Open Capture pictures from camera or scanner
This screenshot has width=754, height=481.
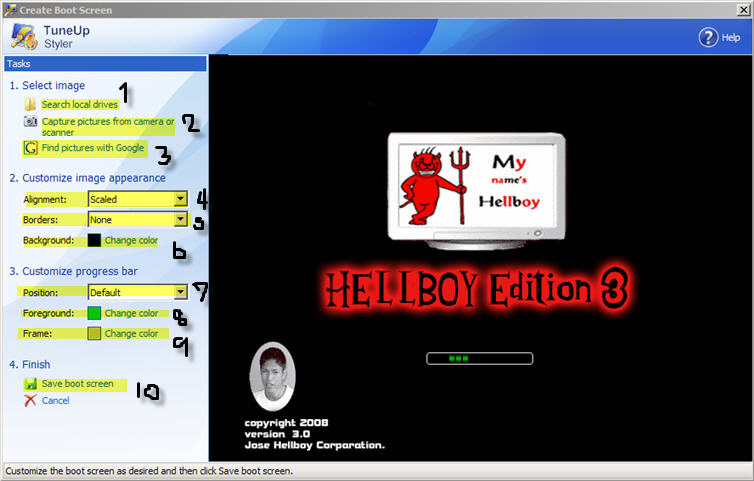click(x=108, y=127)
